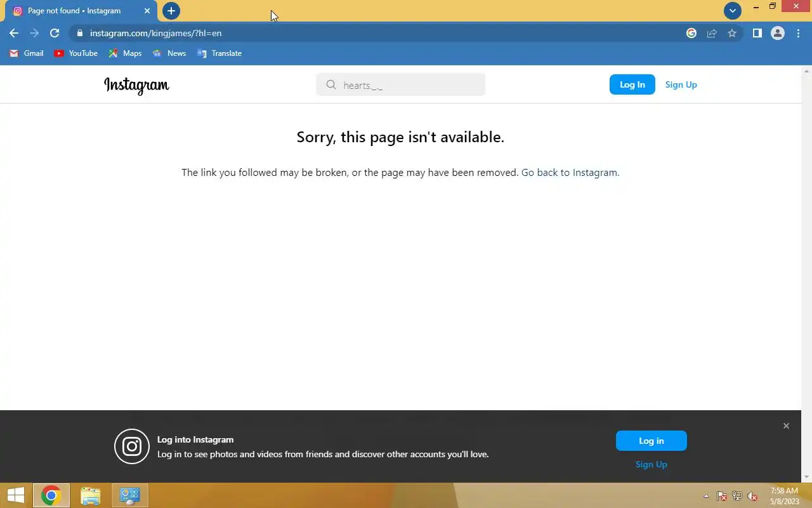The height and width of the screenshot is (508, 812).
Task: Open News bookmark in the bookmarks bar
Action: pyautogui.click(x=169, y=53)
